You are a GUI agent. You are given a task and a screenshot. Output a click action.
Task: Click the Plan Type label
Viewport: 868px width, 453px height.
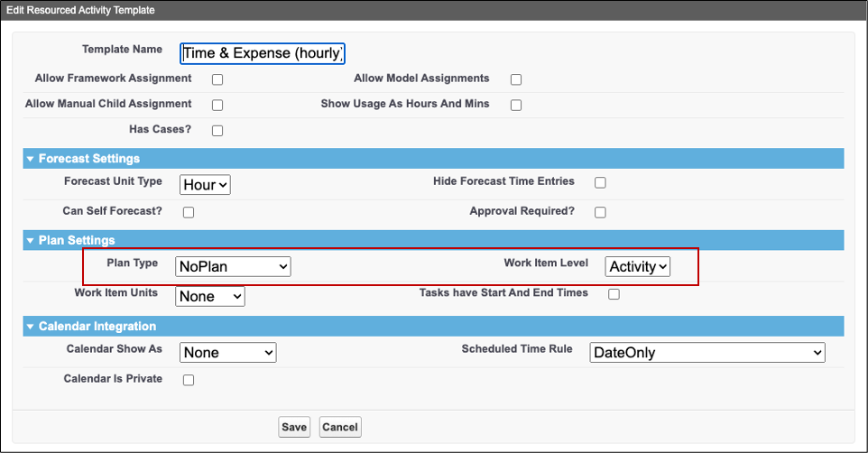[x=133, y=263]
